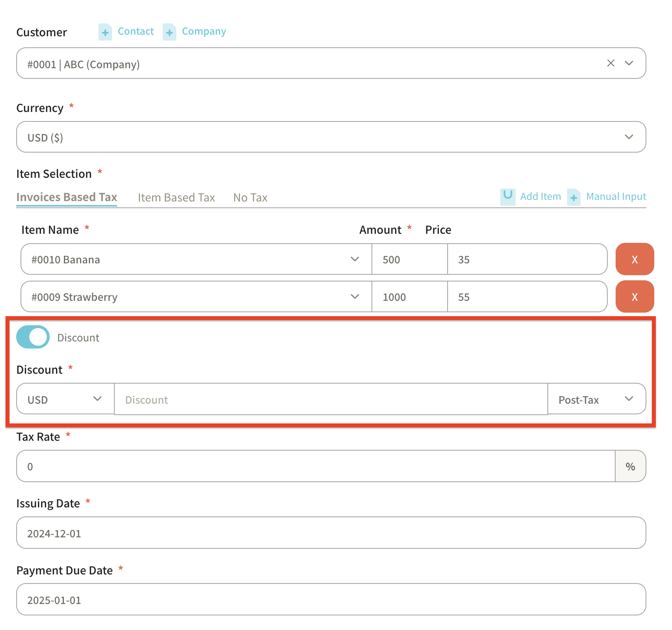Select the No Tax tab
672x630 pixels.
pyautogui.click(x=250, y=198)
